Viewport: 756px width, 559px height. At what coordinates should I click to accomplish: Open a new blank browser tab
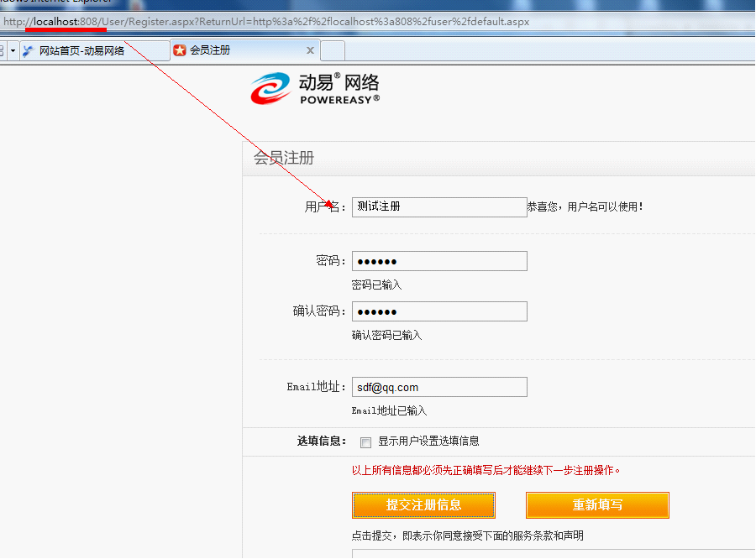[x=333, y=50]
